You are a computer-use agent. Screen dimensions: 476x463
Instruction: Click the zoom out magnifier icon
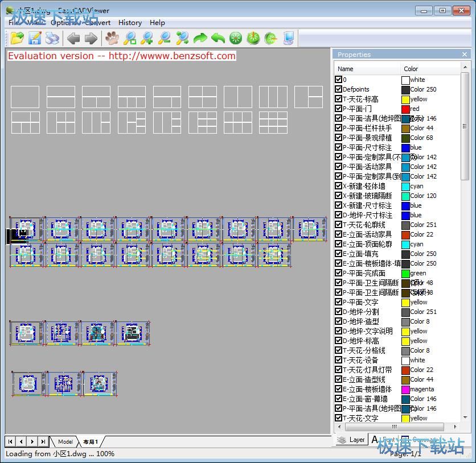pos(165,38)
